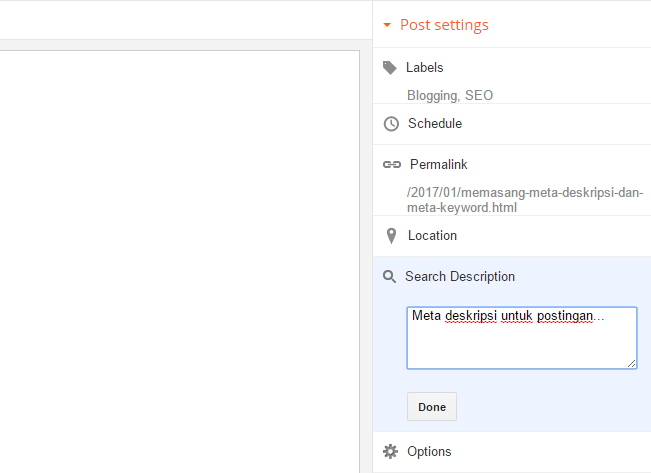Image resolution: width=651 pixels, height=473 pixels.
Task: Open the Permalink settings
Action: [x=438, y=165]
